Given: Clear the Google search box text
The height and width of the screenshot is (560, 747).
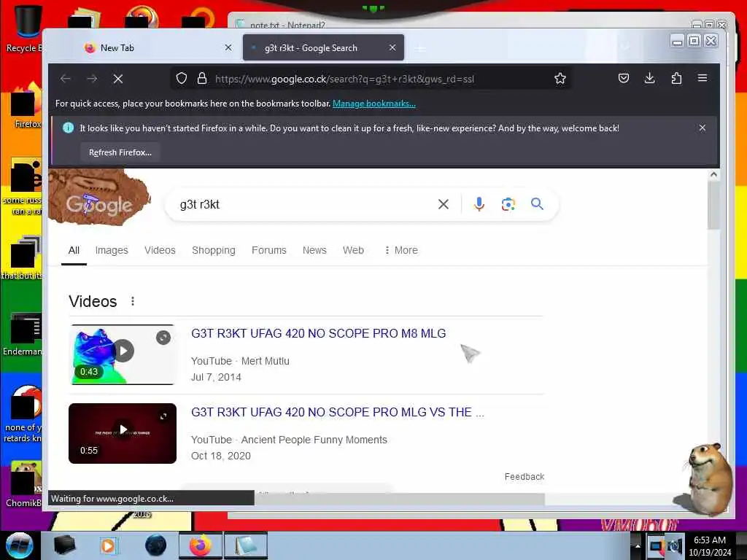Looking at the screenshot, I should pos(443,204).
